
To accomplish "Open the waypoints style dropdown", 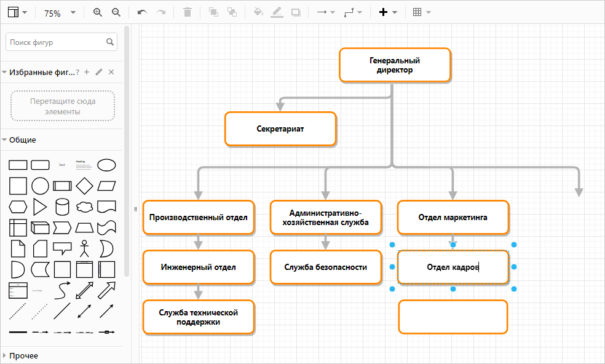I will (353, 12).
